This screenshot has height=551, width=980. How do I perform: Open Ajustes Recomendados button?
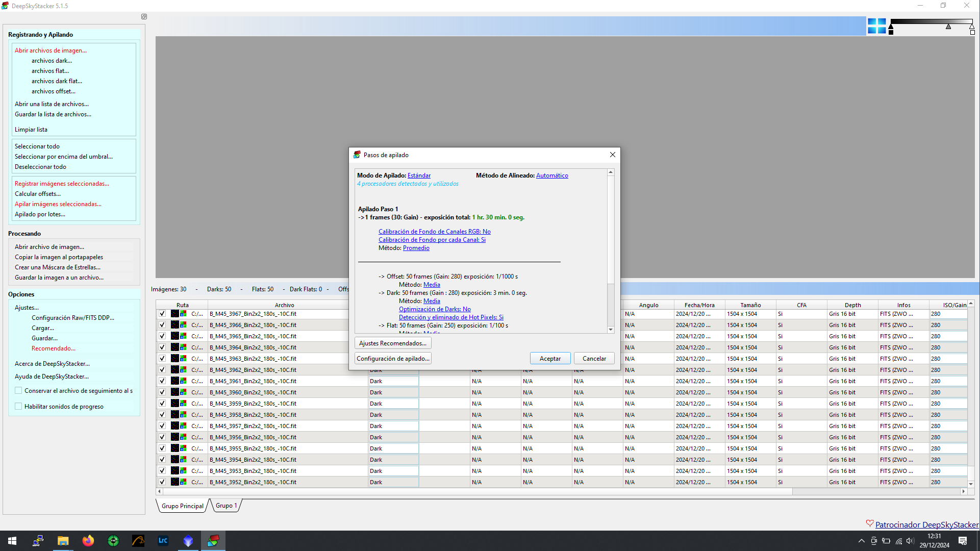(x=393, y=343)
